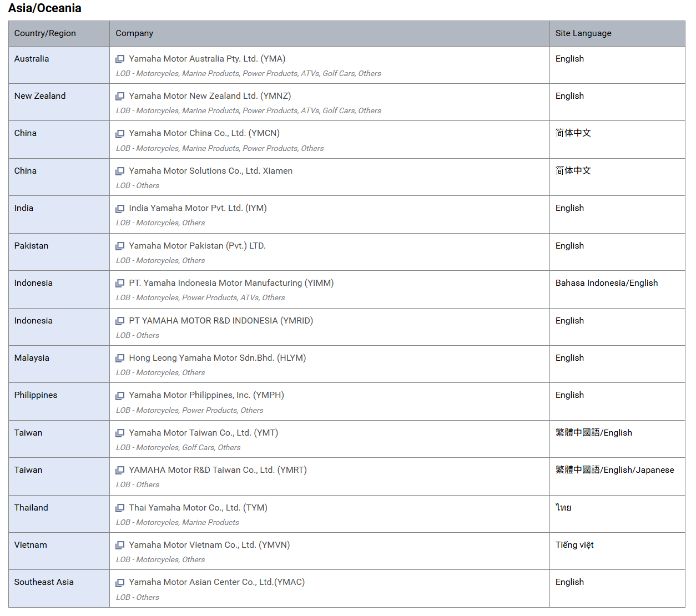Click new-window icon next to Thai Yamaha Motor
Viewport: 696px width, 616px height.
click(120, 508)
